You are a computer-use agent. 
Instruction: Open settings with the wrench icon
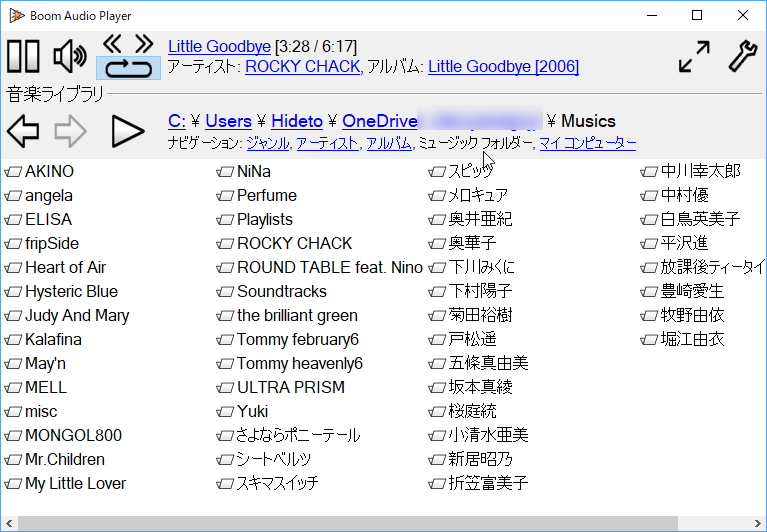[x=743, y=57]
